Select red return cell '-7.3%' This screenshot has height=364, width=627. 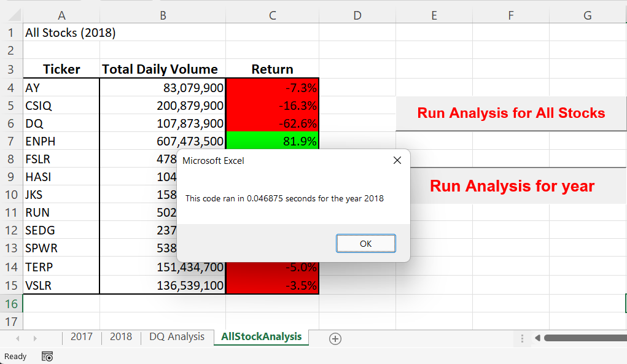coord(272,88)
